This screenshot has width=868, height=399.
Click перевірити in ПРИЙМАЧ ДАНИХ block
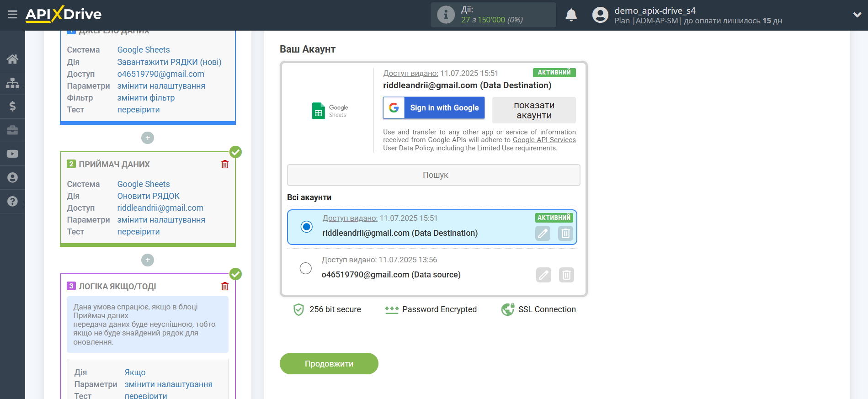(138, 232)
